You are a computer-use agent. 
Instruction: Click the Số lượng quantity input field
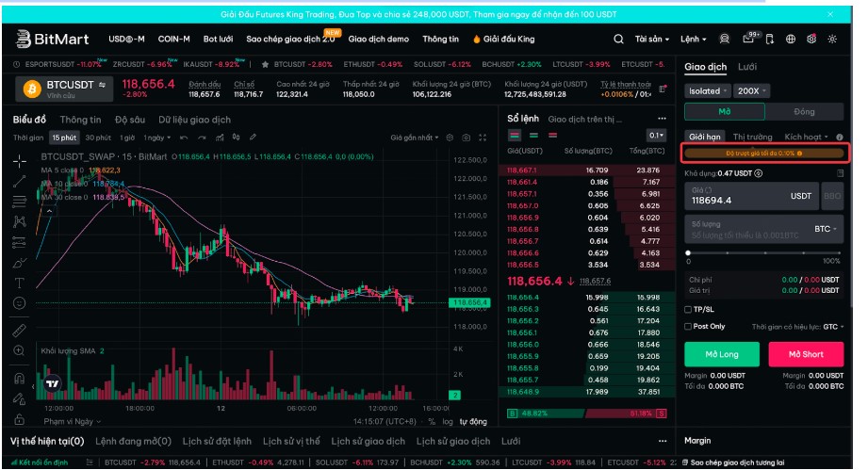[x=764, y=229]
